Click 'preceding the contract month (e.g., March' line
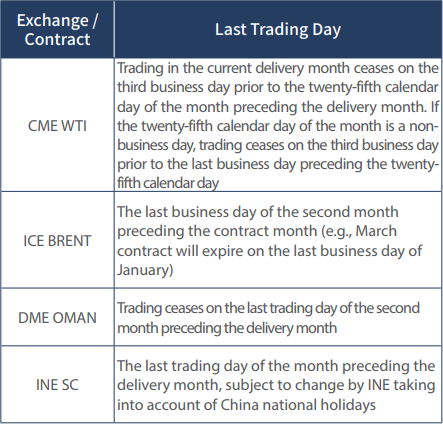The image size is (443, 424). point(257,231)
